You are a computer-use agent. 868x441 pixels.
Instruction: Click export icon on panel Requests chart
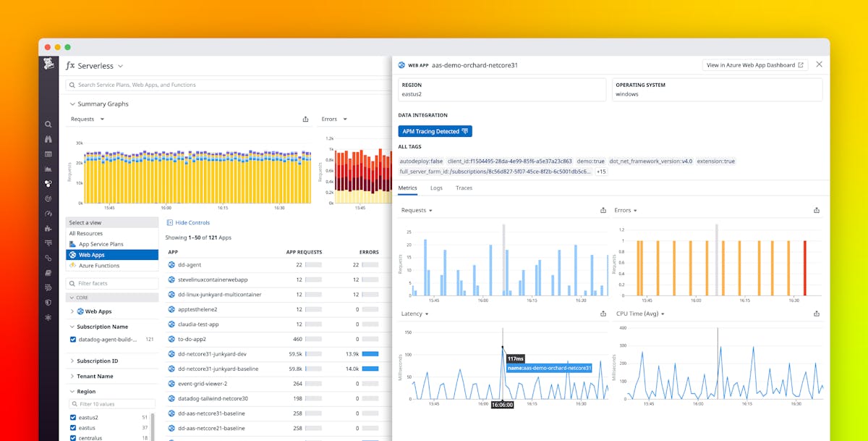pyautogui.click(x=603, y=210)
